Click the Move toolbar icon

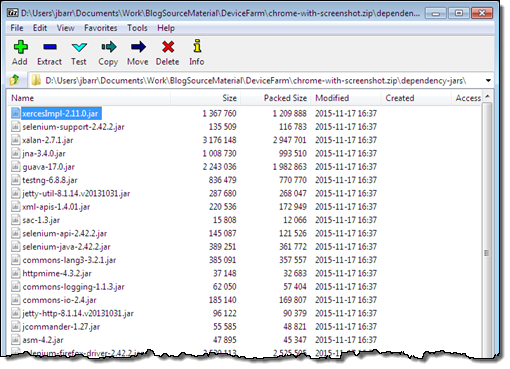138,47
